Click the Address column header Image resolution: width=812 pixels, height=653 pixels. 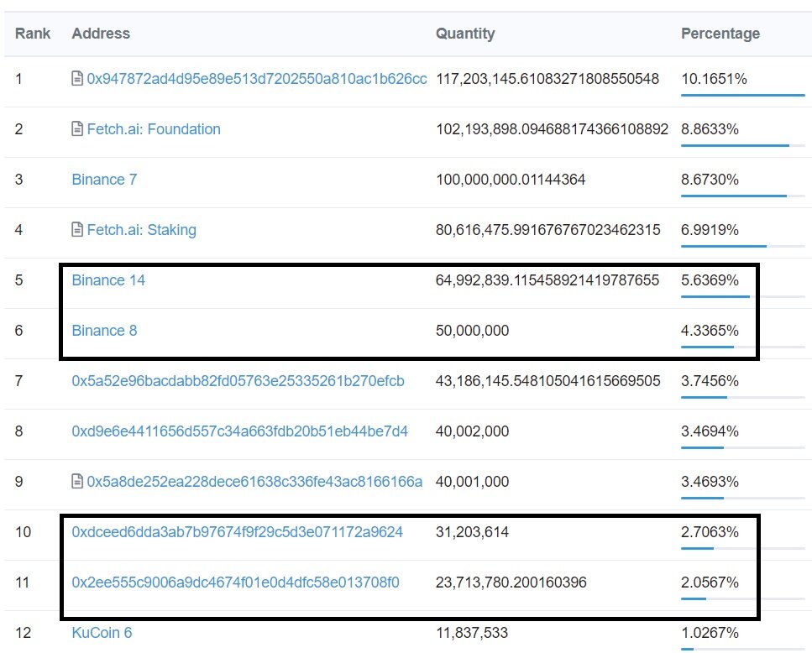click(x=101, y=34)
